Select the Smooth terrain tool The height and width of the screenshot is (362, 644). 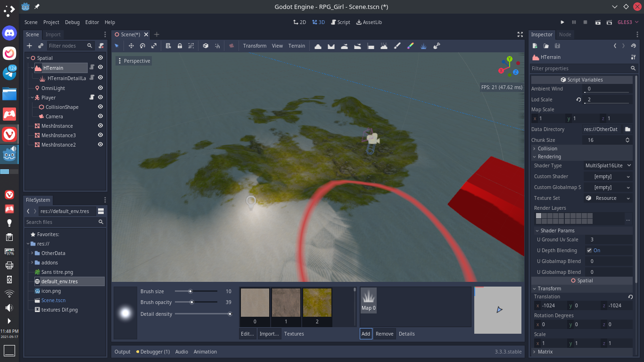point(344,46)
